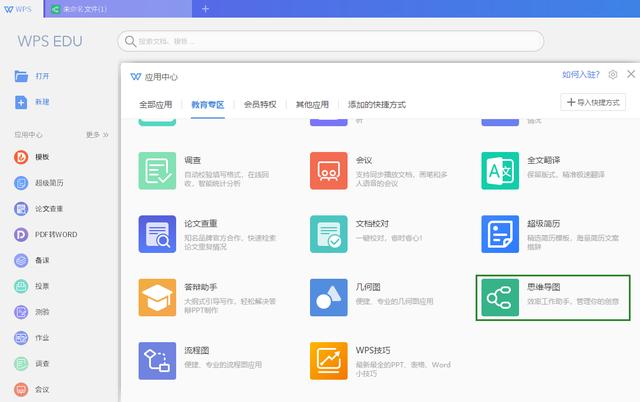
Task: Click the PDF转WORD sidebar label
Action: [56, 235]
